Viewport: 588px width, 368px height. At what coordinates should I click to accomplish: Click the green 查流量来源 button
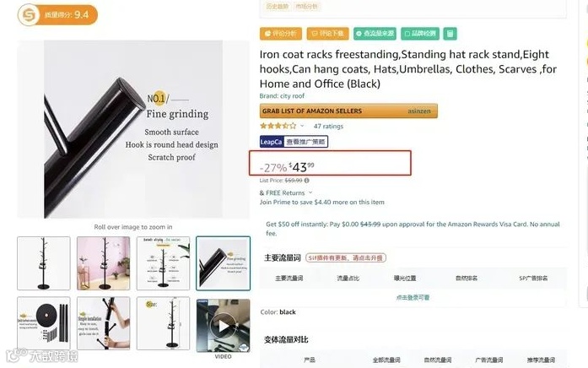[x=375, y=34]
